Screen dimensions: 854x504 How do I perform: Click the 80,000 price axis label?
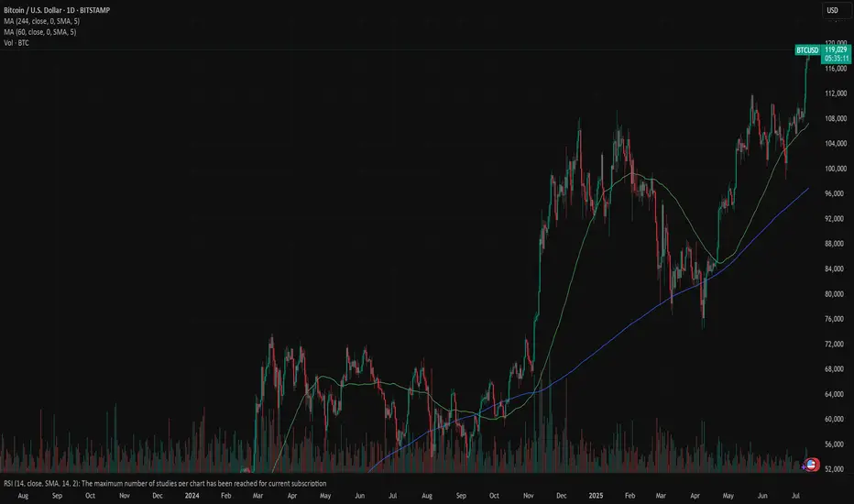[836, 294]
